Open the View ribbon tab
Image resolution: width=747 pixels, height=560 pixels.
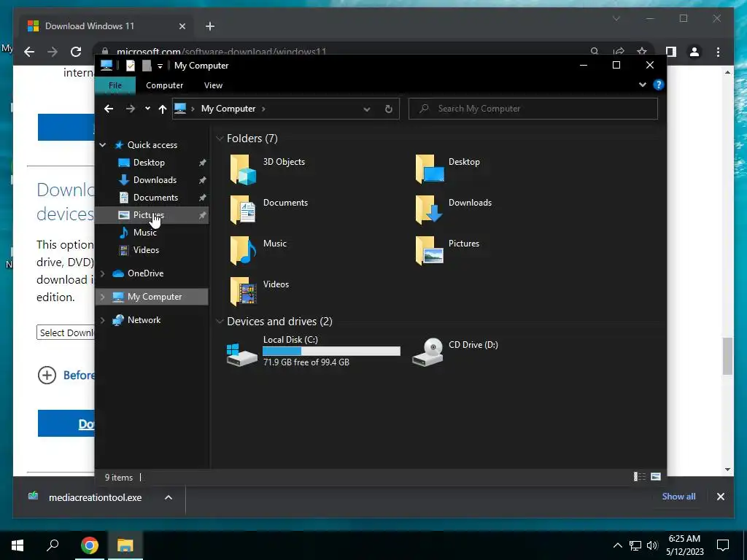(x=213, y=85)
